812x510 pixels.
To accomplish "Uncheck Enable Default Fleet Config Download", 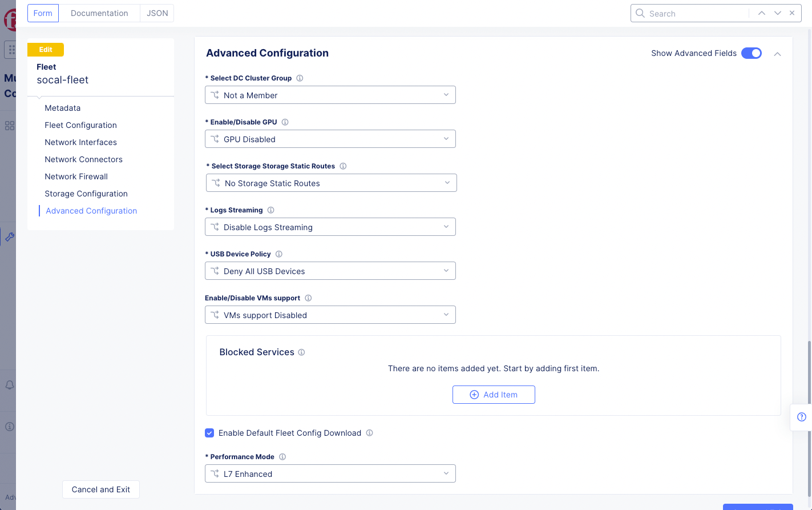I will point(209,433).
